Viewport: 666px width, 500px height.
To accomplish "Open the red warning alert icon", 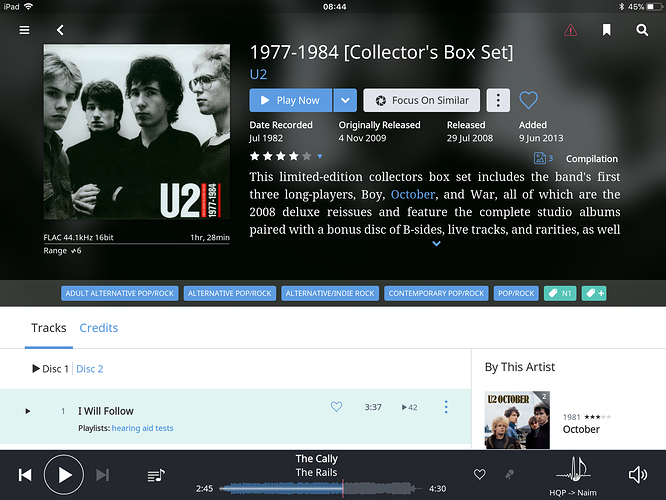I will 570,30.
